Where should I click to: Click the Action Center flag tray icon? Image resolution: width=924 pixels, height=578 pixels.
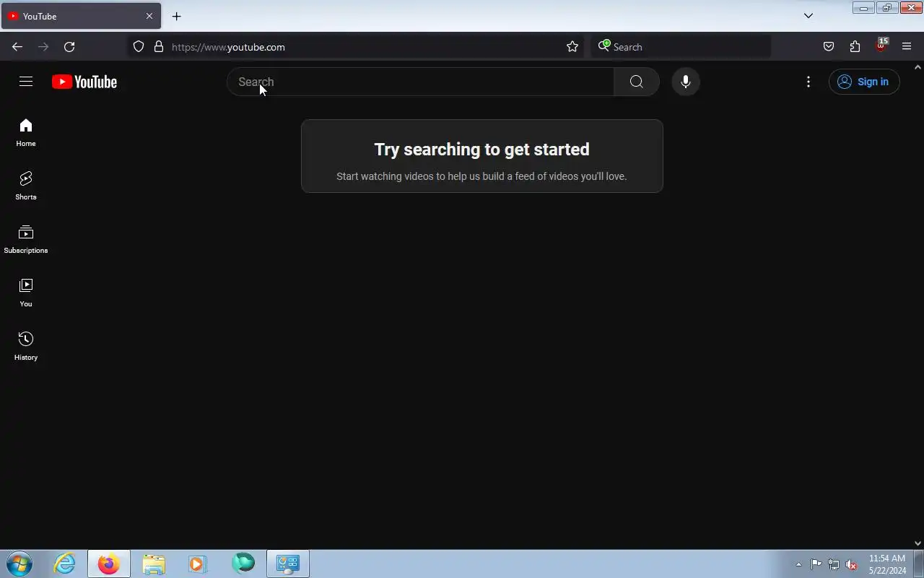pos(816,565)
